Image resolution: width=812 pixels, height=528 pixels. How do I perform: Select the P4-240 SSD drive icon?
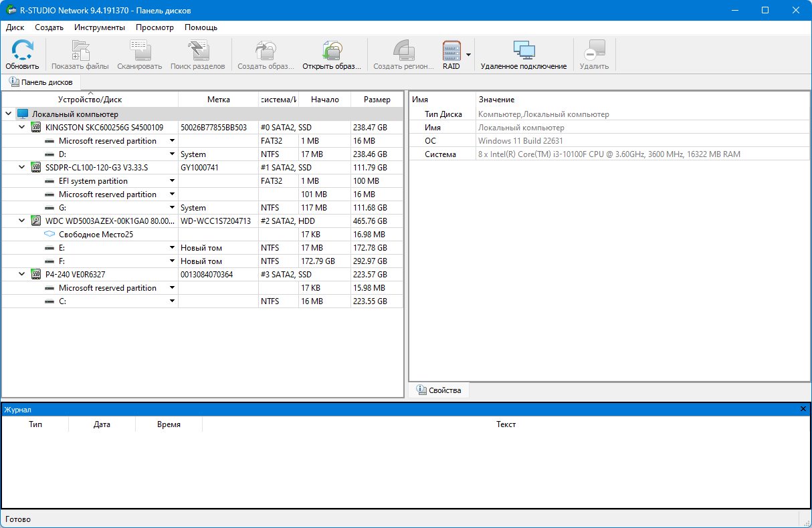pyautogui.click(x=36, y=274)
